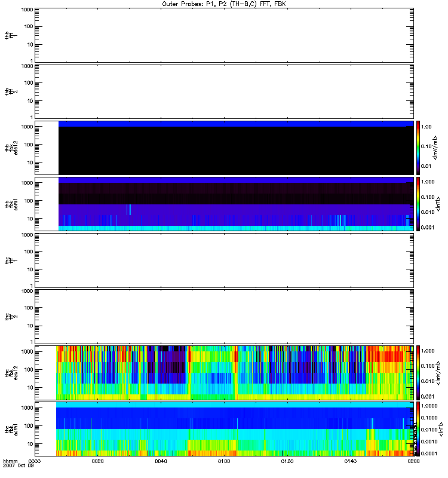Click the 'thc fff 2' panel label

11,317
